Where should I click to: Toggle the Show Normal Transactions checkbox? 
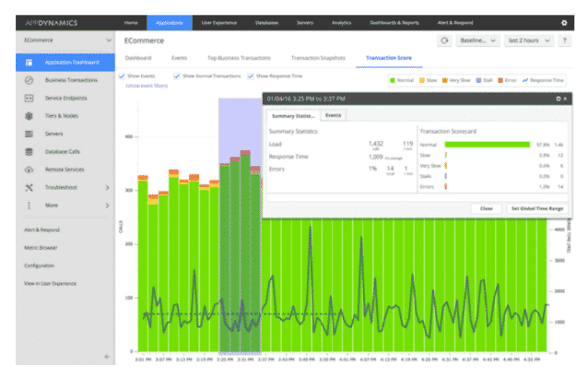point(177,77)
